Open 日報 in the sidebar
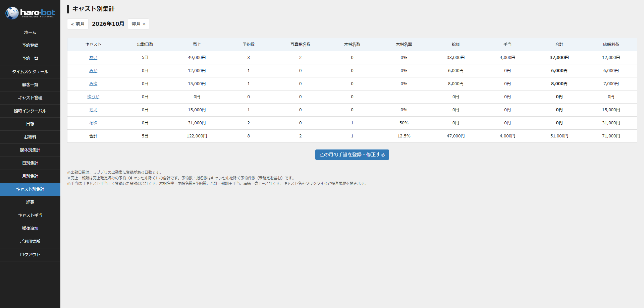This screenshot has width=644, height=308. click(x=30, y=124)
